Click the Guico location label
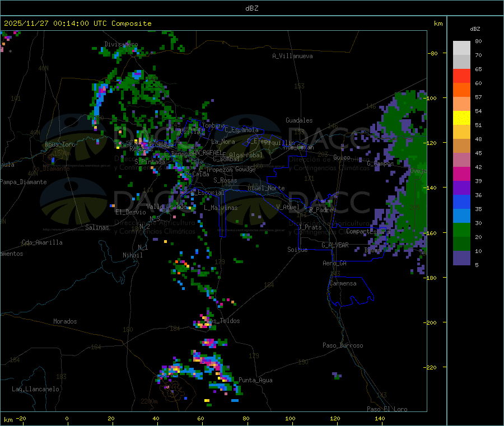 342,157
